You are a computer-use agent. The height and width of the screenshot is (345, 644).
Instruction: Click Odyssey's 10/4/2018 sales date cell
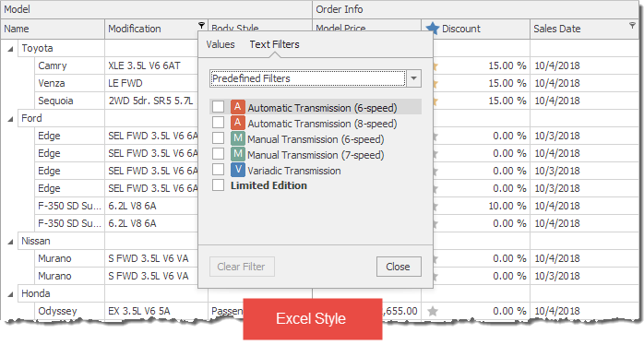(584, 311)
